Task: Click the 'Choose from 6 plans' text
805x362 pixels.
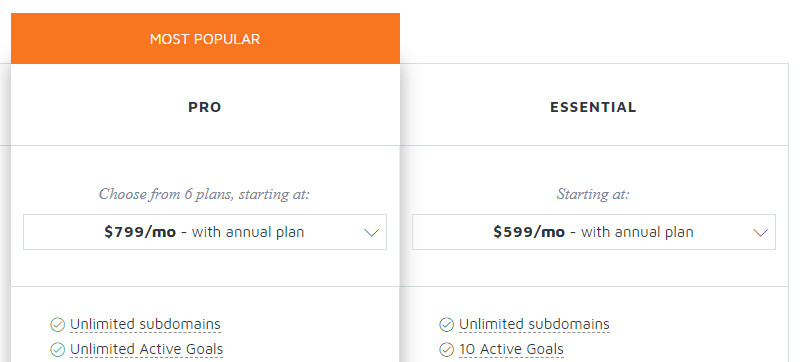Action: pyautogui.click(x=204, y=194)
